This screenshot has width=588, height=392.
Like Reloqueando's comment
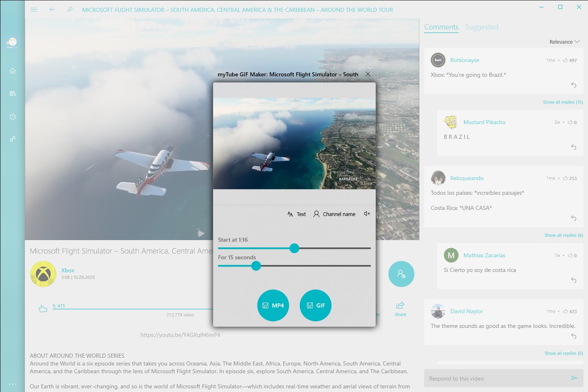pyautogui.click(x=570, y=178)
